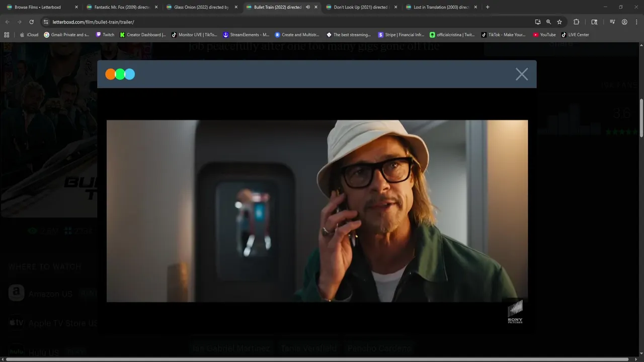Image resolution: width=644 pixels, height=362 pixels.
Task: Click the horizontal page scrollbar
Action: point(317,359)
